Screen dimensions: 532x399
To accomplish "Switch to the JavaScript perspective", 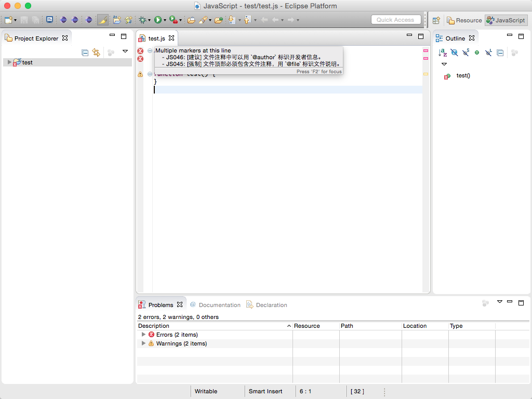I will (x=506, y=20).
